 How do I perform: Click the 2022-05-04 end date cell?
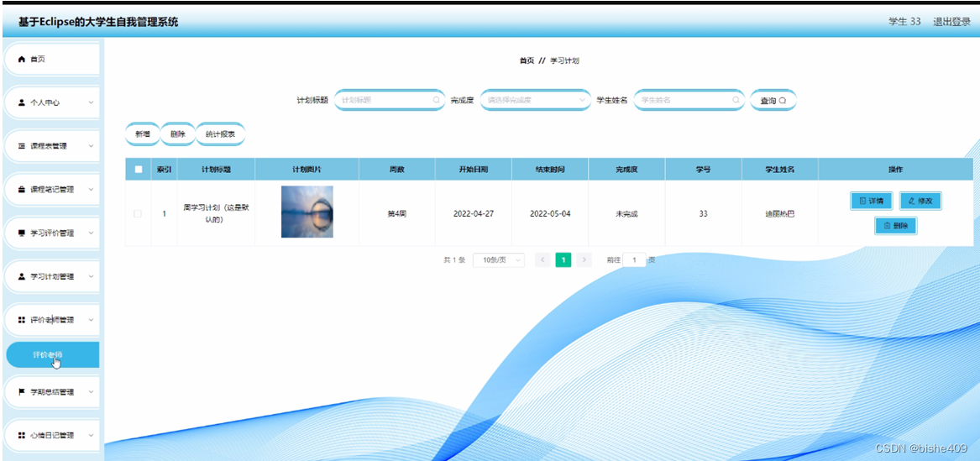click(550, 213)
